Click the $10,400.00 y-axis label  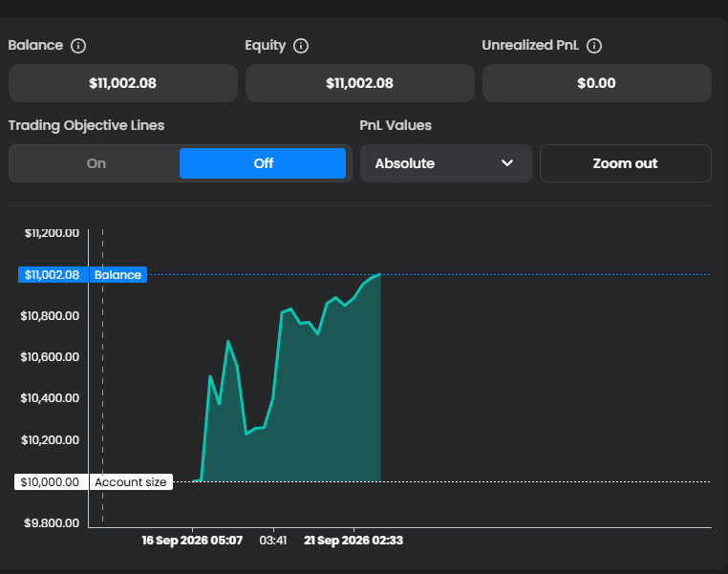[x=50, y=398]
